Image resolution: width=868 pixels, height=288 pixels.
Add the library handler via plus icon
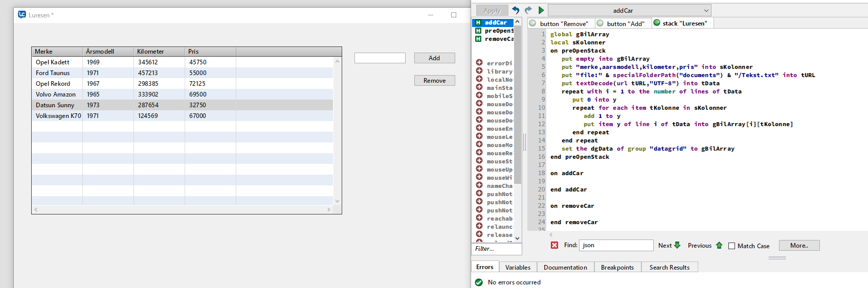[x=479, y=71]
